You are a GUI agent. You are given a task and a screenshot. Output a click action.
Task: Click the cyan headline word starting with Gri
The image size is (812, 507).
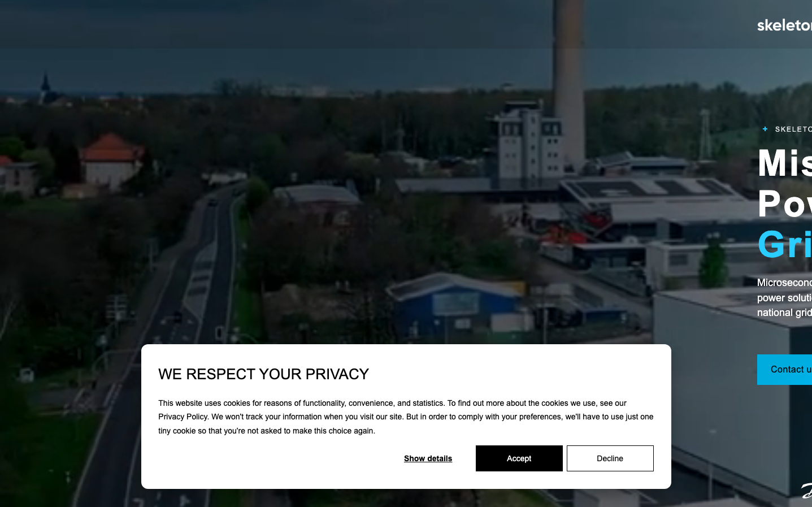point(784,244)
